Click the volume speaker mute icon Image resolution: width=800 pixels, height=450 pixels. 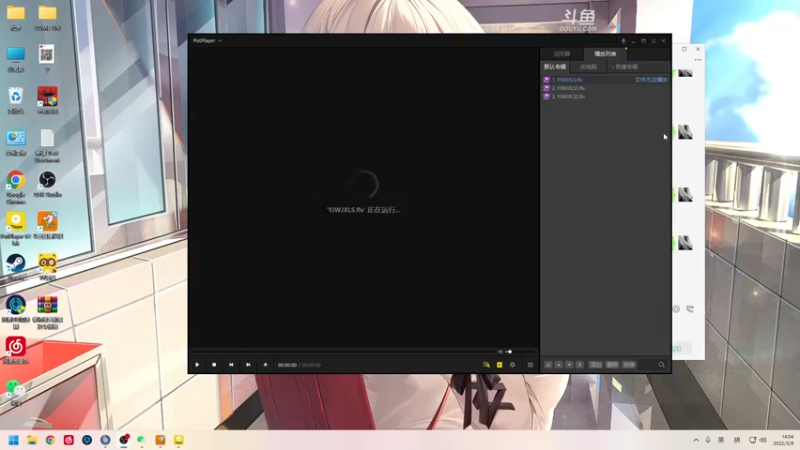[x=500, y=352]
